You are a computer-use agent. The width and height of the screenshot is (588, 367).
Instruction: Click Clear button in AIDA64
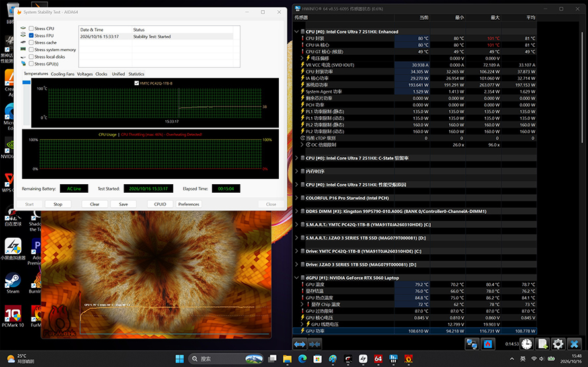[x=94, y=204]
